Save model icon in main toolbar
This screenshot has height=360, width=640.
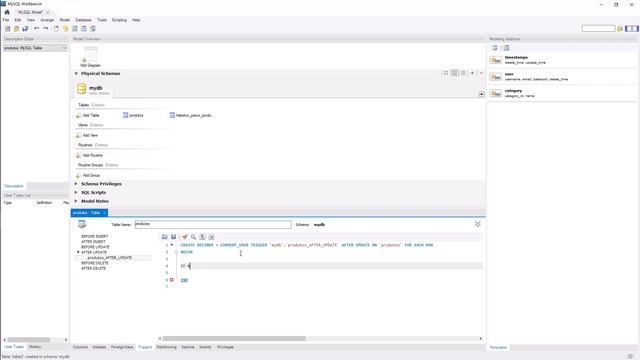(25, 29)
